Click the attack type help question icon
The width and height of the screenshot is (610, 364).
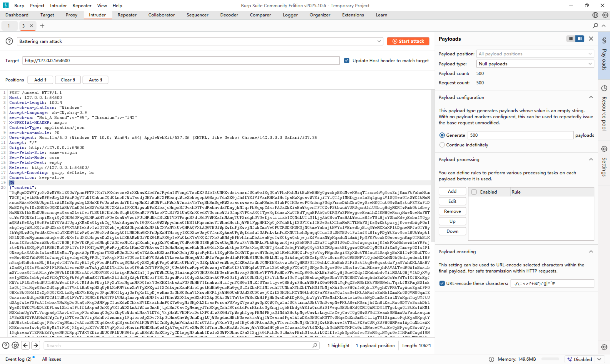tap(9, 41)
